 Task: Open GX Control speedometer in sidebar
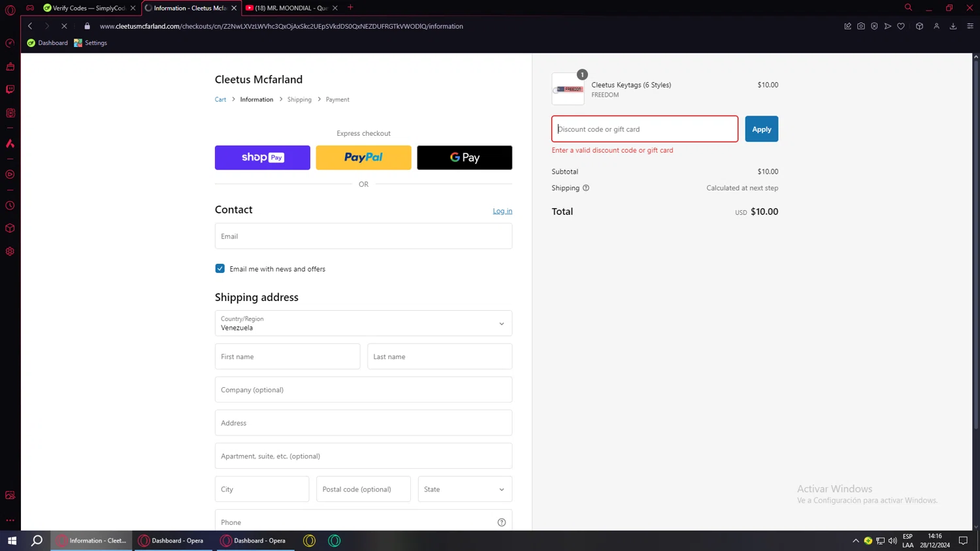[10, 43]
